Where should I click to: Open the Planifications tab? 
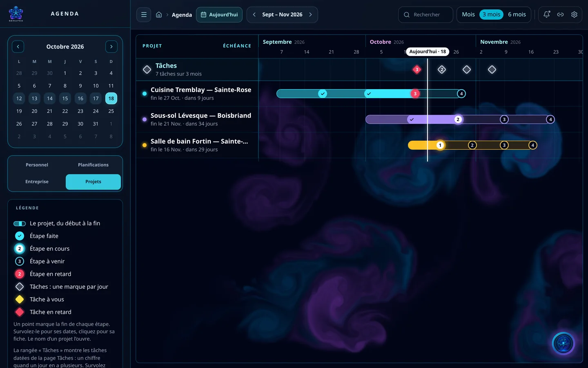(93, 165)
